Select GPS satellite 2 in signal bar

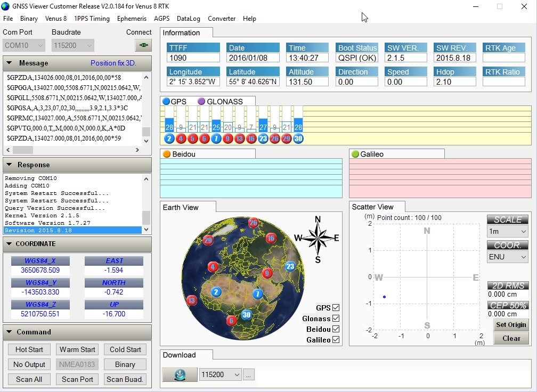pyautogui.click(x=169, y=138)
